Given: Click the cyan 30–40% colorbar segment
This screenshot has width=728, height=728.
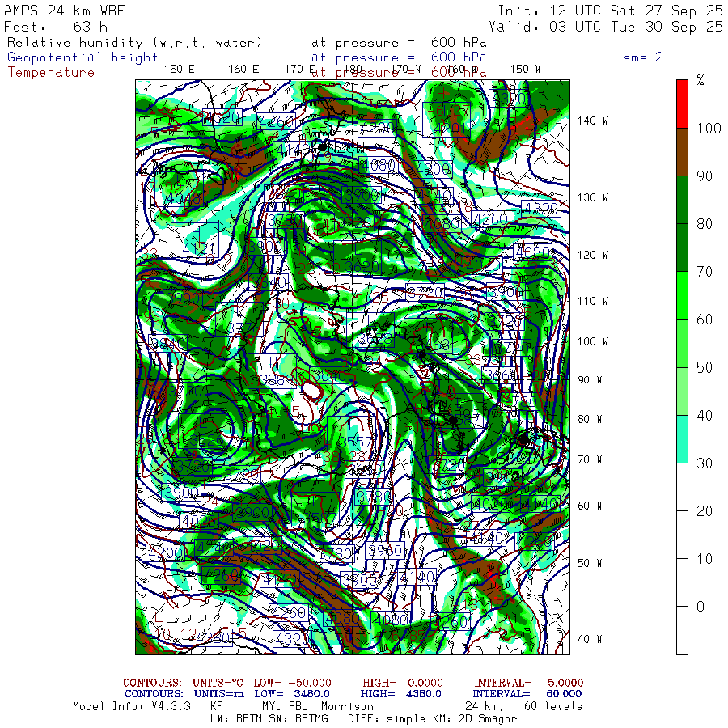Looking at the screenshot, I should (682, 438).
